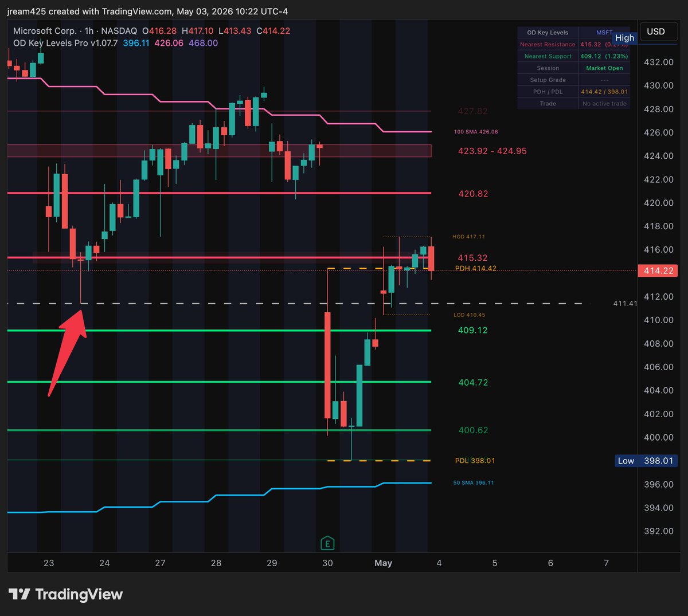Click the 'PDH / PDL' table cell
This screenshot has width=688, height=616.
tap(548, 92)
